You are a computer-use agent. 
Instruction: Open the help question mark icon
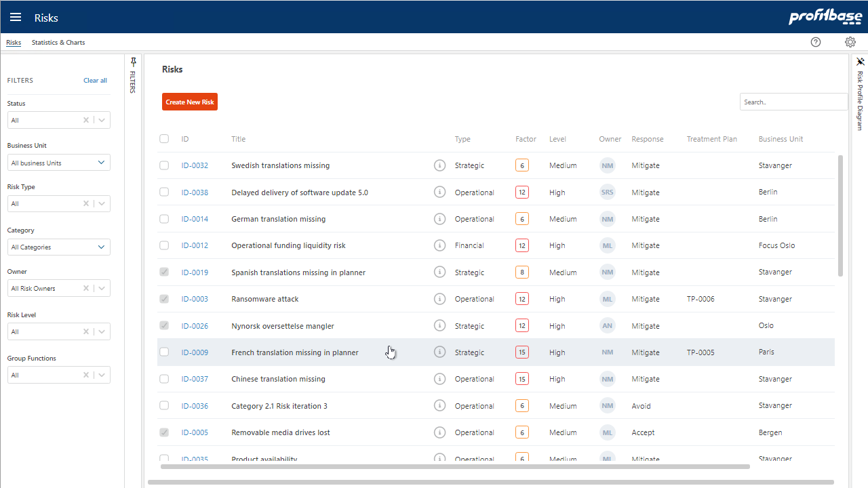pyautogui.click(x=816, y=42)
